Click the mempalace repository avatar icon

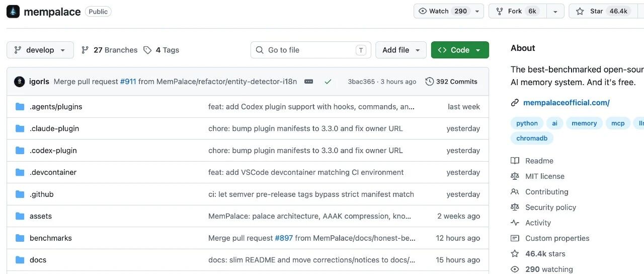(x=13, y=12)
